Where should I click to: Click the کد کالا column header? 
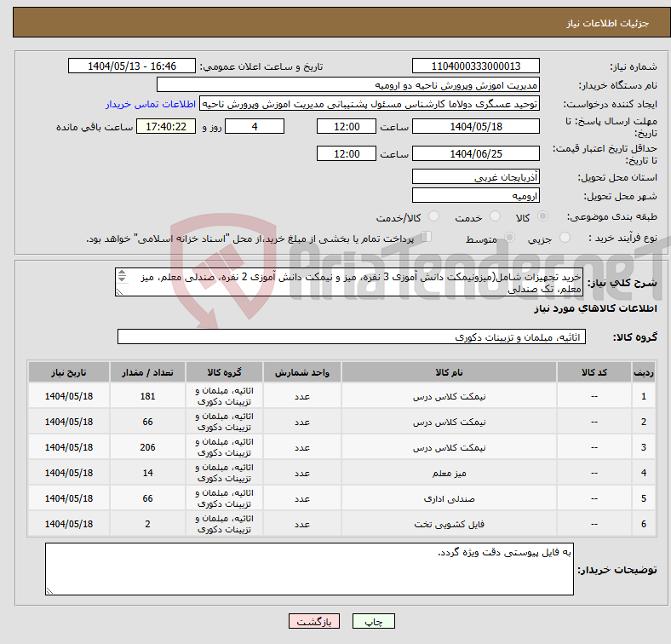tap(594, 372)
